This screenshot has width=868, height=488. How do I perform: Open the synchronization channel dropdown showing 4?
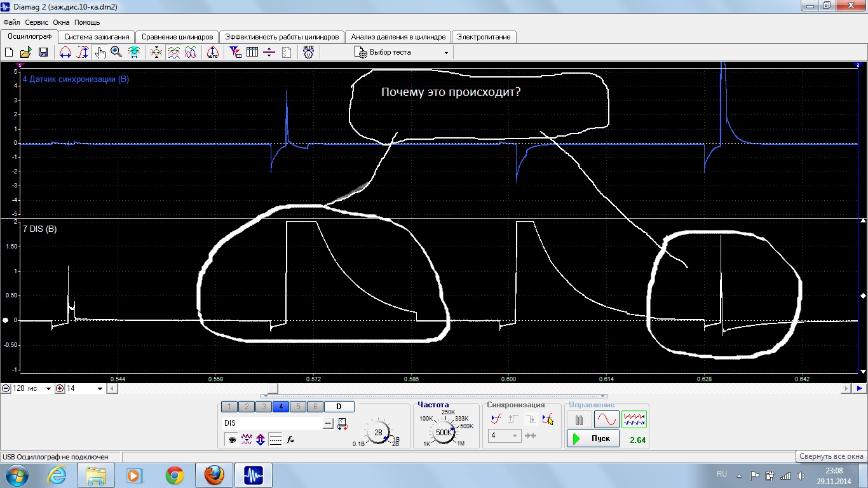[x=505, y=435]
